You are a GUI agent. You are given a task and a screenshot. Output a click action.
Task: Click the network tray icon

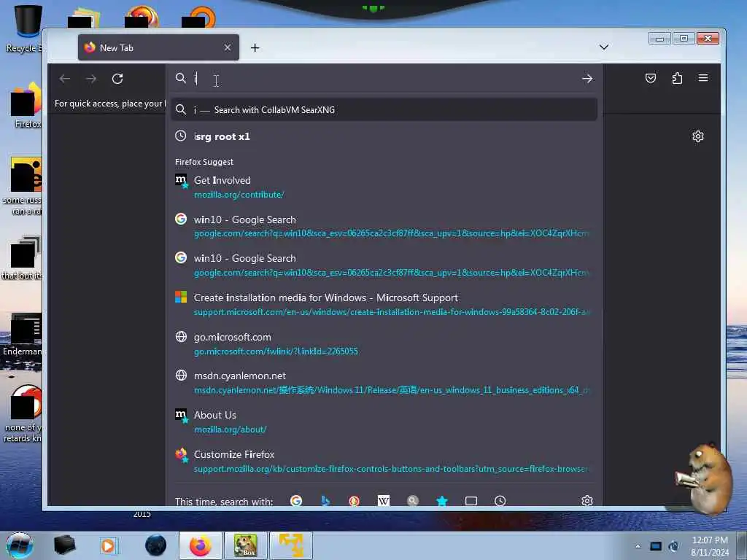[x=656, y=546]
